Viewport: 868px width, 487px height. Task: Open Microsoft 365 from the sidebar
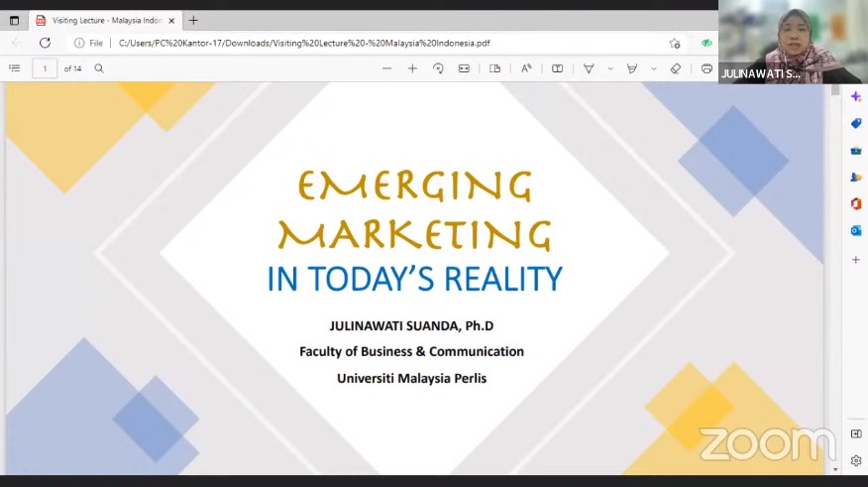coord(856,204)
